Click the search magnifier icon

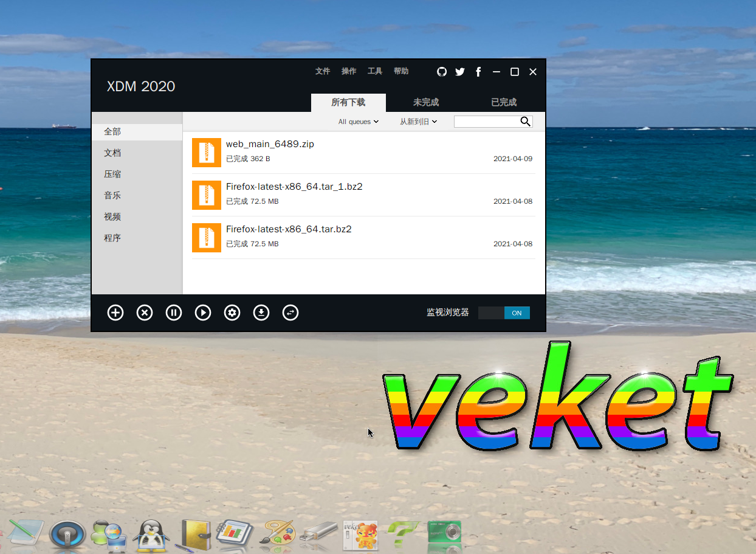pyautogui.click(x=526, y=122)
